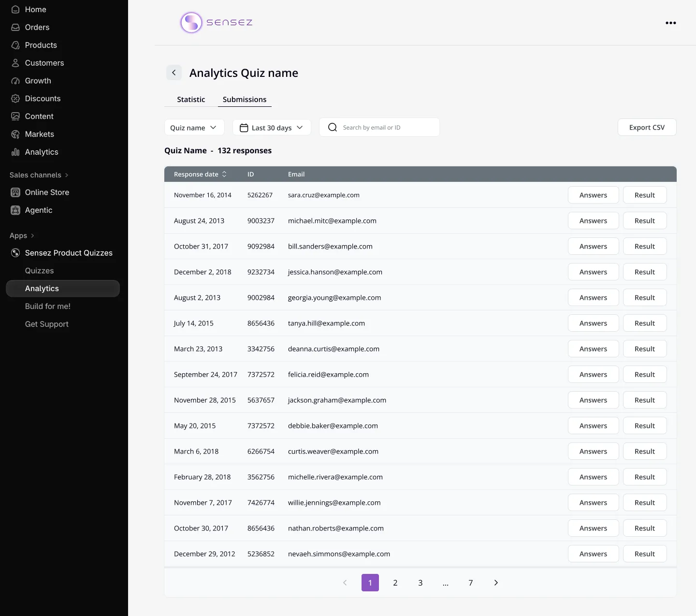Click the Sensez logo in the header
The image size is (696, 616).
pyautogui.click(x=216, y=23)
